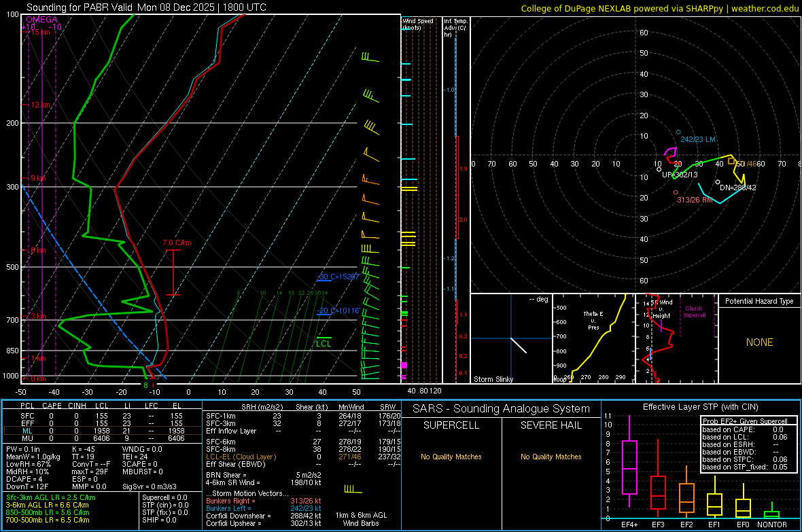Click the 300 pressure label on skew-T axis
Image resolution: width=802 pixels, height=532 pixels.
click(x=12, y=188)
